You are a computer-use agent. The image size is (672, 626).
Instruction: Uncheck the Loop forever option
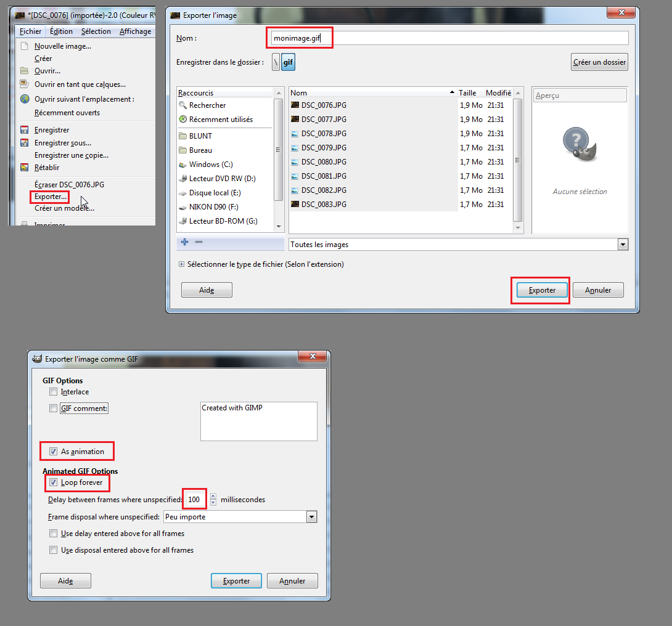click(53, 482)
